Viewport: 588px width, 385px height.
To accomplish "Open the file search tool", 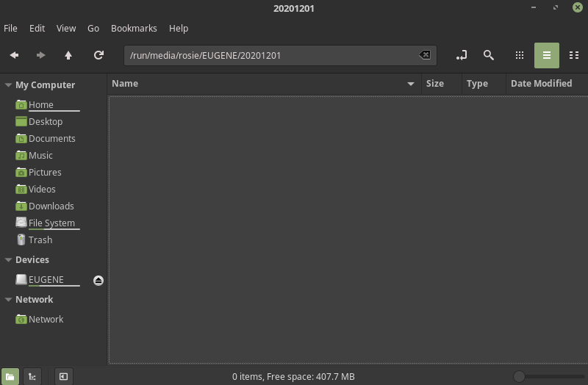I will coord(489,56).
